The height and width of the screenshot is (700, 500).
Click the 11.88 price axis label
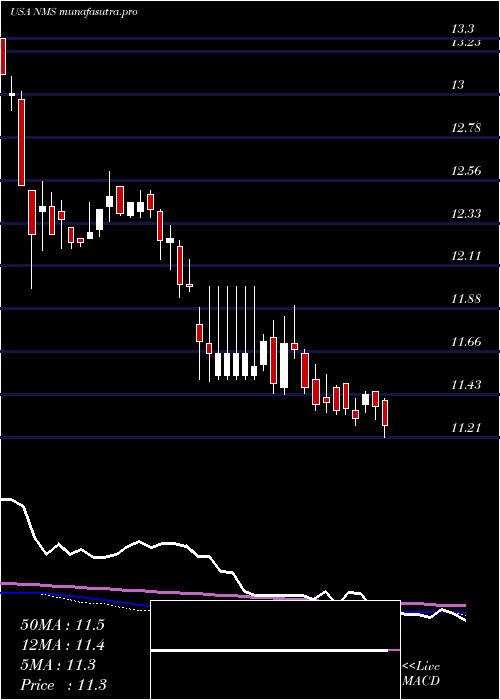tap(466, 299)
